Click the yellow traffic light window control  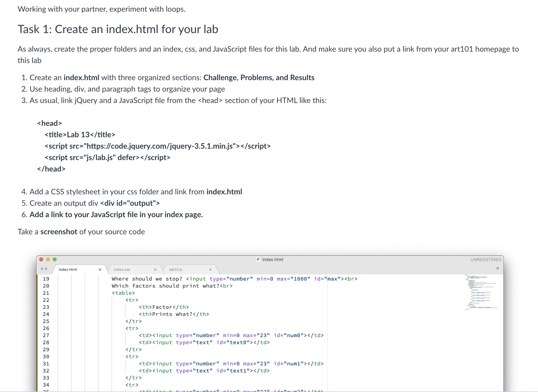(48, 259)
